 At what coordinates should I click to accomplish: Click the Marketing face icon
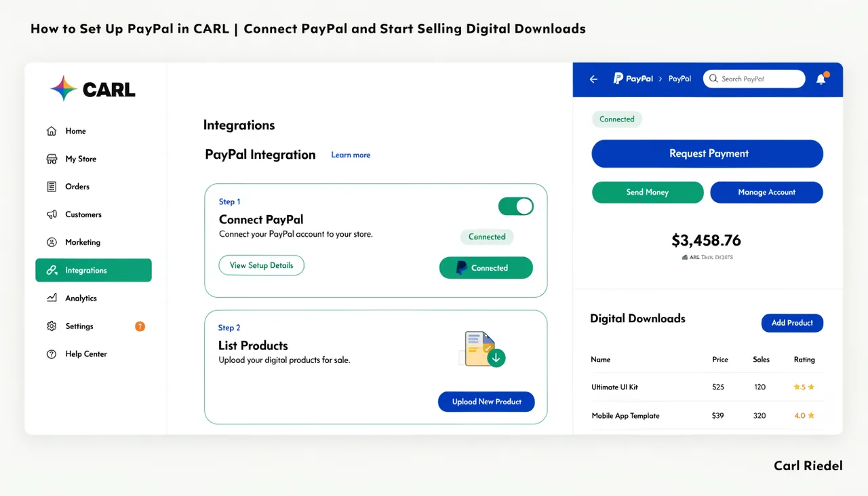point(52,242)
